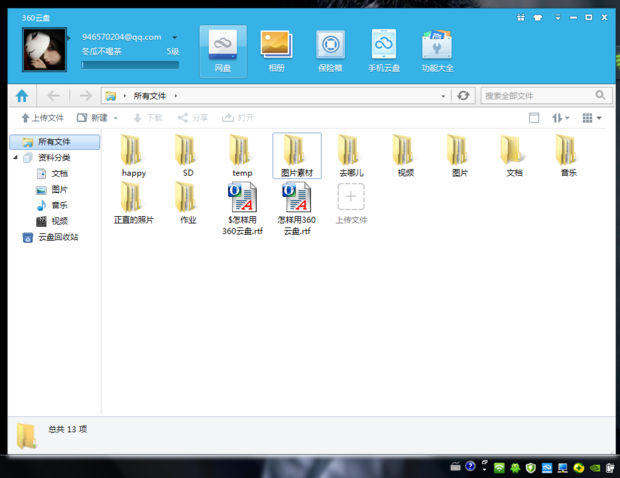Click the 打开 open button
The image size is (620, 478).
[238, 118]
